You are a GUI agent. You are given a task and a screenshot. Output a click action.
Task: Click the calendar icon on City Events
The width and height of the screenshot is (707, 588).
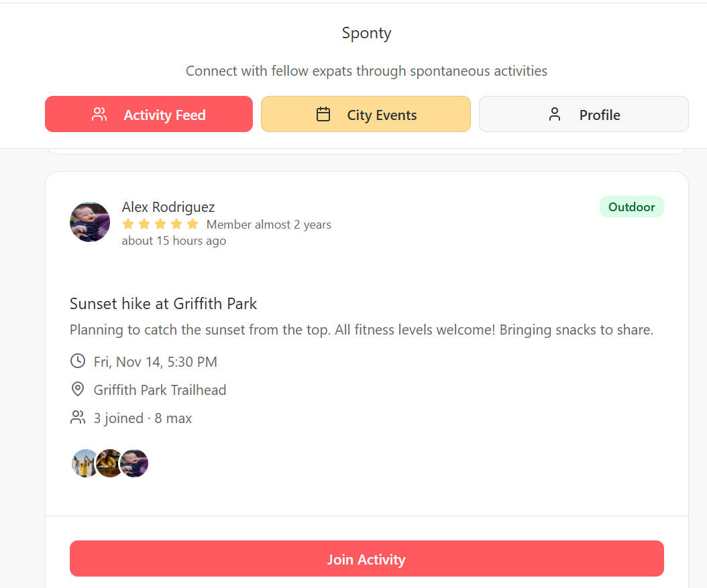coord(323,115)
